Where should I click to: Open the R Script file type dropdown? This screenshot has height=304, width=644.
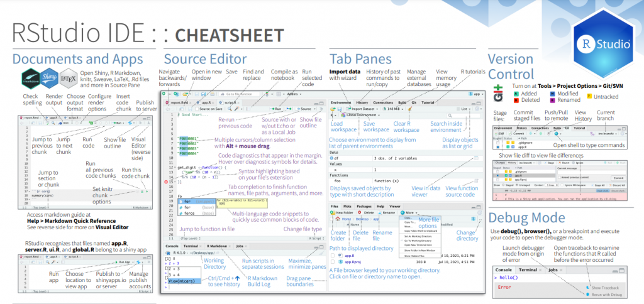tap(317, 238)
